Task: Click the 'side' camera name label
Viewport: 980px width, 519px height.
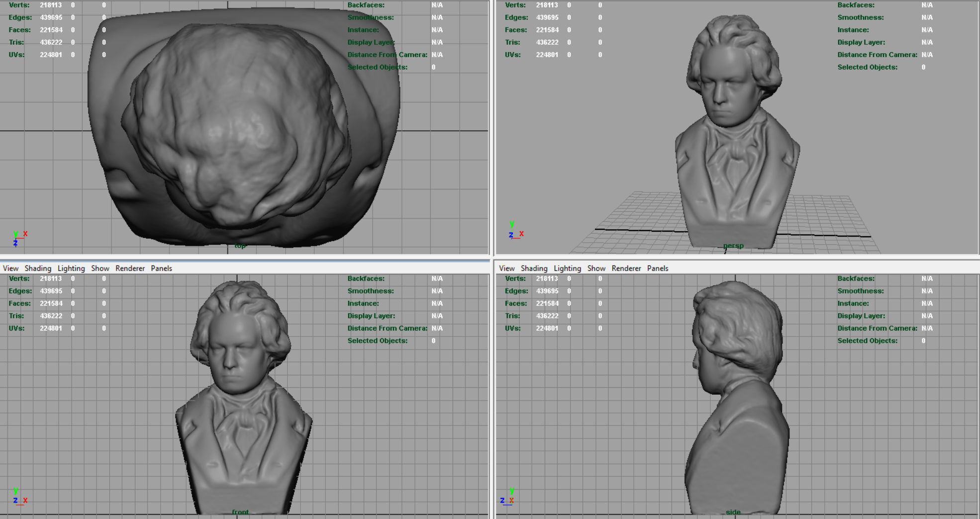Action: [733, 512]
